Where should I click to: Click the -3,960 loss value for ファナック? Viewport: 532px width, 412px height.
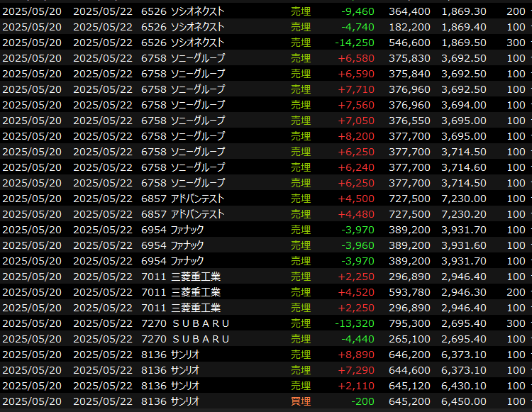[x=357, y=245]
